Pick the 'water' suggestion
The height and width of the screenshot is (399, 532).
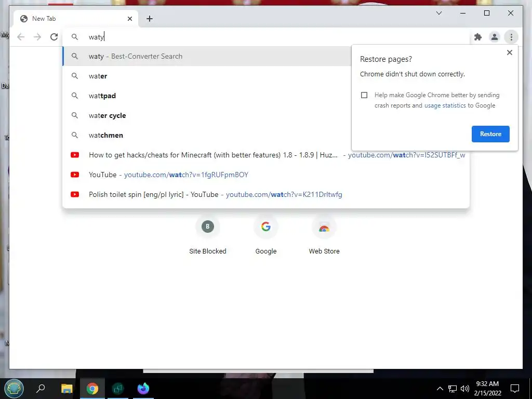tap(207, 76)
